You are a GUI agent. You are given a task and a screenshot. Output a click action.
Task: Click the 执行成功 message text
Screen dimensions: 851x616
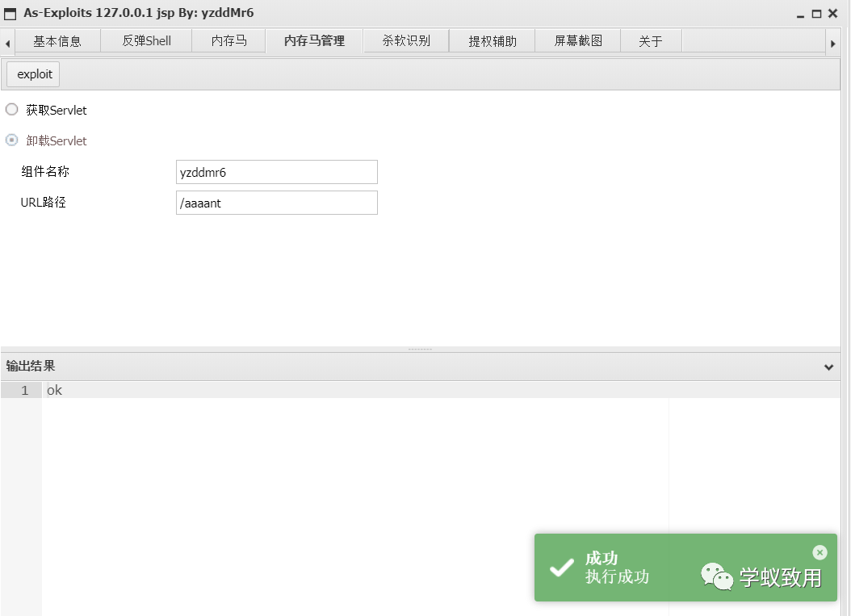(617, 576)
